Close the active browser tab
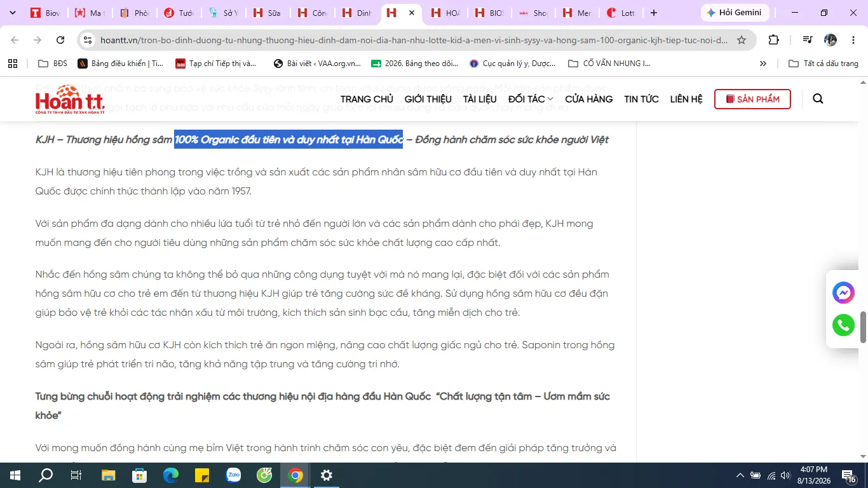Viewport: 868px width, 488px height. pyautogui.click(x=412, y=13)
